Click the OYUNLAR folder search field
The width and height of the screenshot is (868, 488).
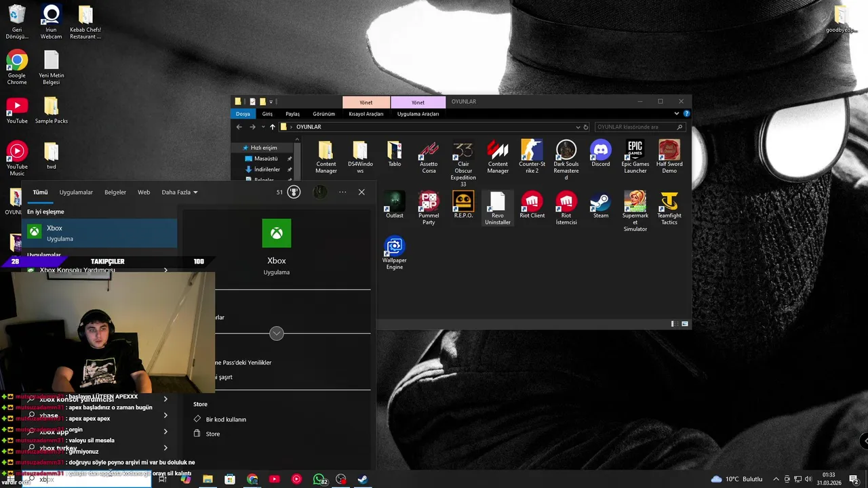639,127
